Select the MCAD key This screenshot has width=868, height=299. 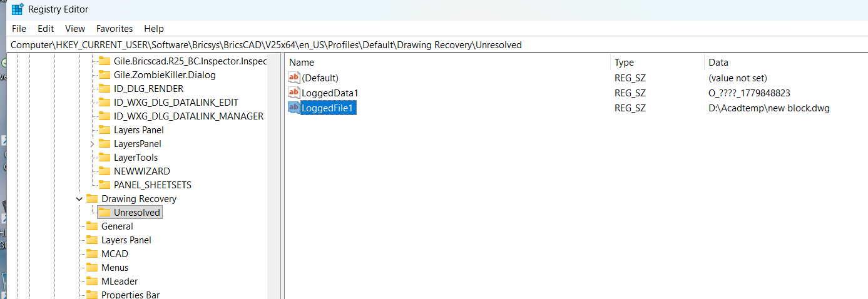115,254
